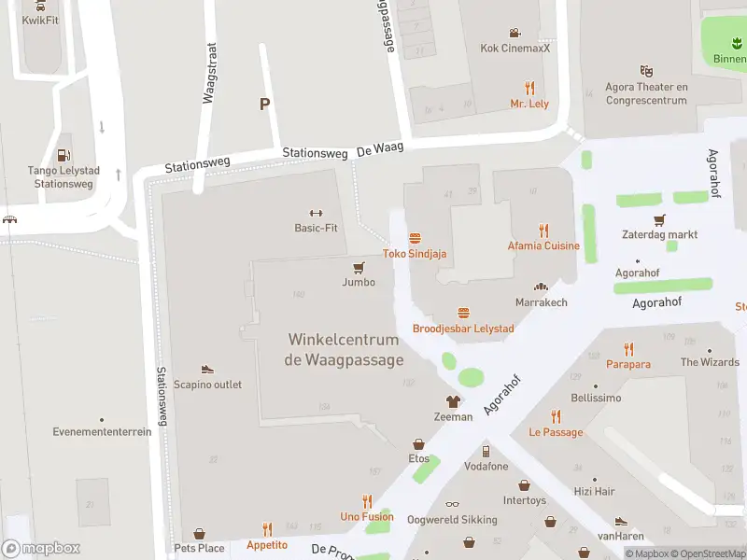Click the Tango Lelystad fuel pump icon
This screenshot has width=747, height=560.
click(x=63, y=155)
